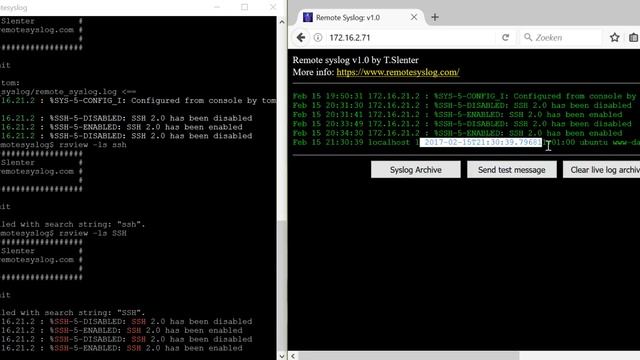Click highlighted 2017-02-15T21:30:39 timestamp text
This screenshot has height=360, width=640.
click(x=481, y=142)
